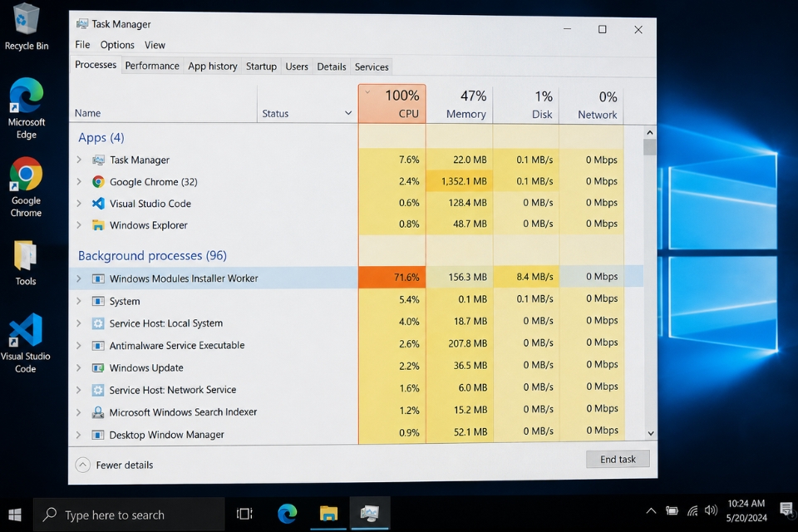The image size is (798, 532).
Task: Sort processes by Disk column header
Action: 525,105
